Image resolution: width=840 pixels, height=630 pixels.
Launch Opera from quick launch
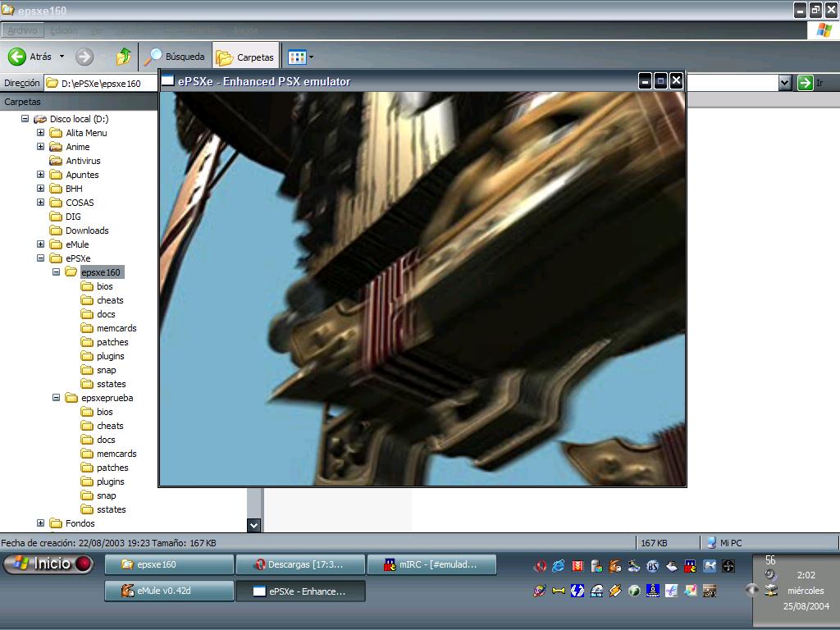[540, 565]
